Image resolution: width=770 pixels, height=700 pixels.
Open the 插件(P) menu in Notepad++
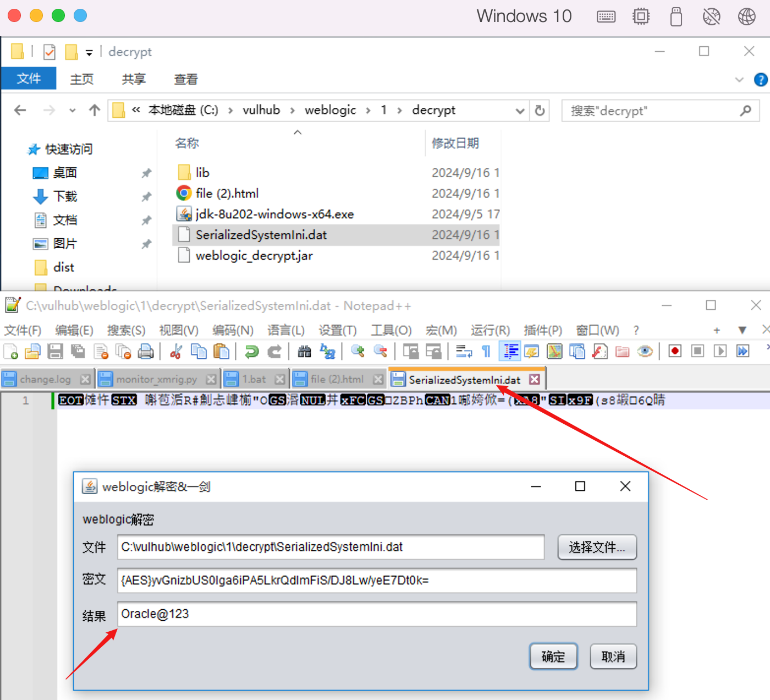coord(542,330)
